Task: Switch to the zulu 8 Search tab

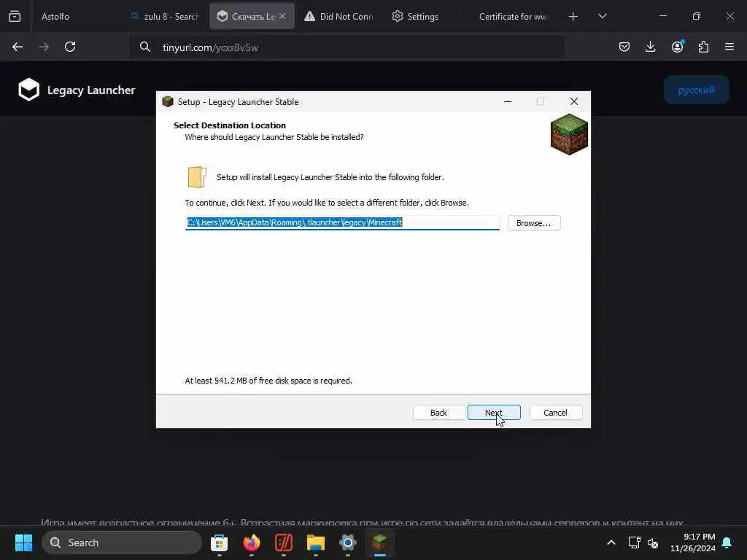Action: pyautogui.click(x=164, y=16)
